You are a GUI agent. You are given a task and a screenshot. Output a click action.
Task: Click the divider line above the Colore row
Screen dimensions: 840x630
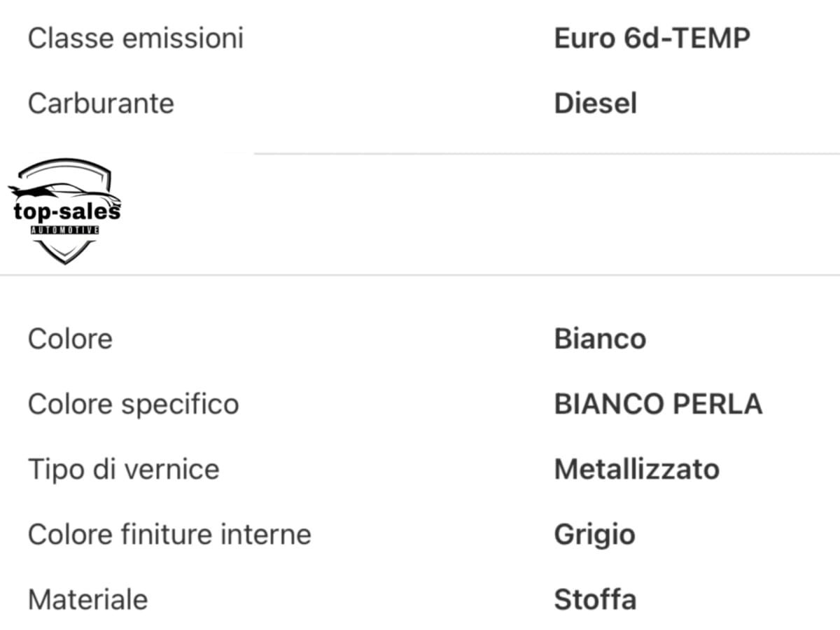coord(420,275)
